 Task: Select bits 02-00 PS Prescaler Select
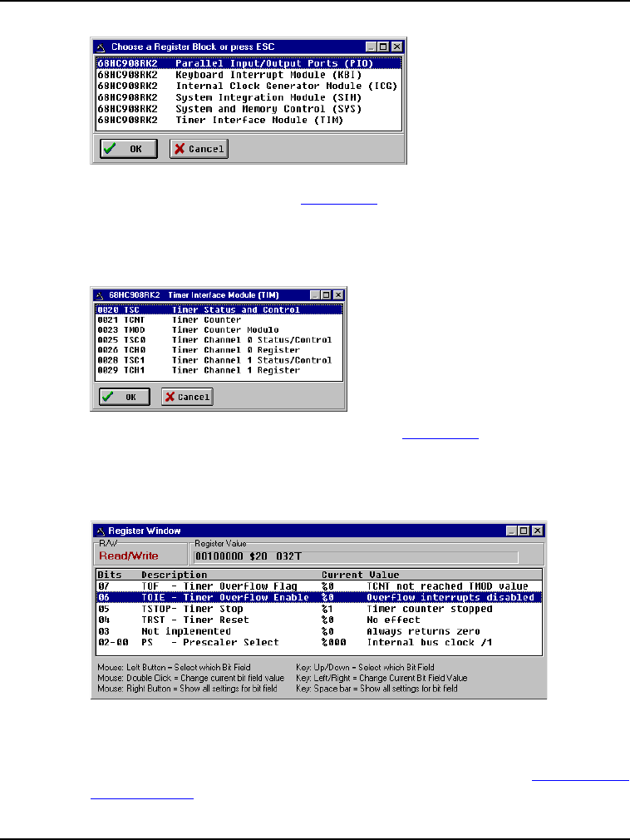[x=319, y=642]
